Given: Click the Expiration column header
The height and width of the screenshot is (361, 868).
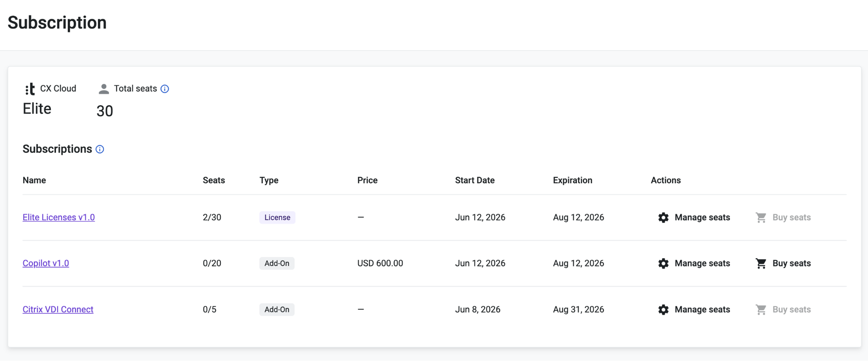Looking at the screenshot, I should click(x=572, y=180).
